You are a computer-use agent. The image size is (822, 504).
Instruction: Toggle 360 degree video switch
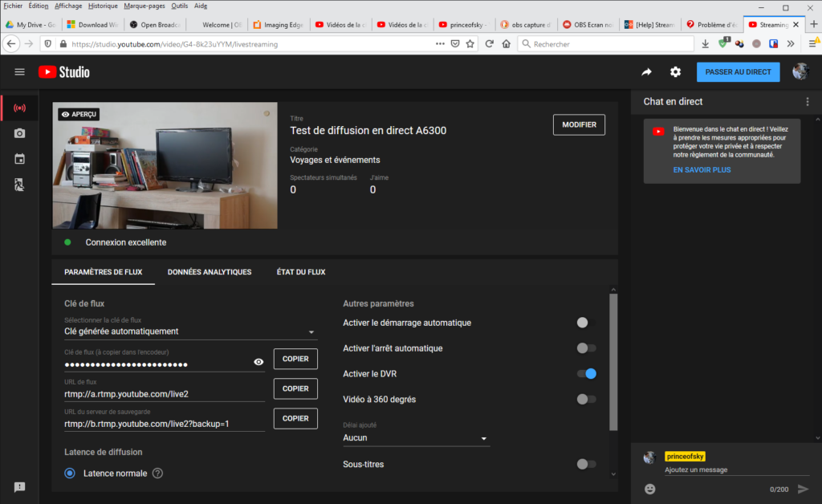[586, 400]
